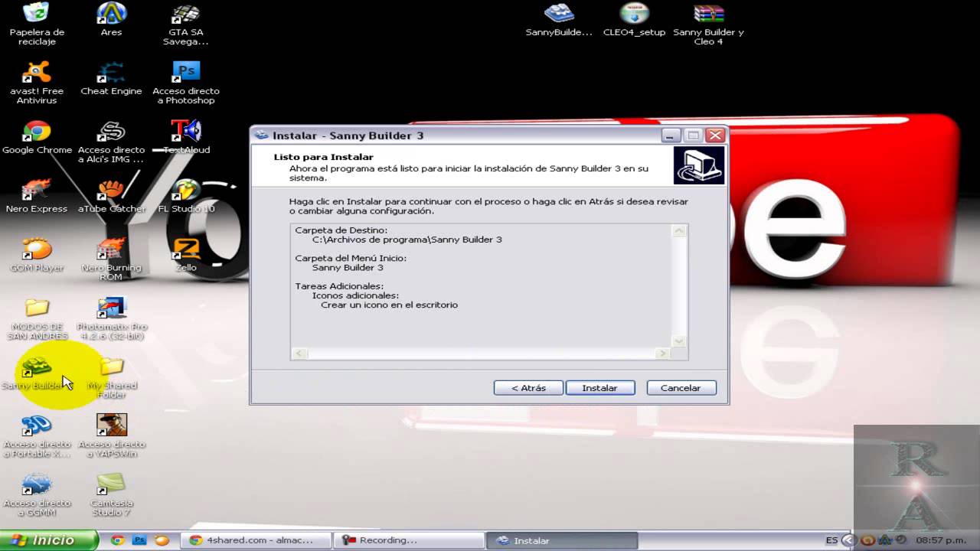Select Acceso directo a GGMM icon

[x=37, y=495]
